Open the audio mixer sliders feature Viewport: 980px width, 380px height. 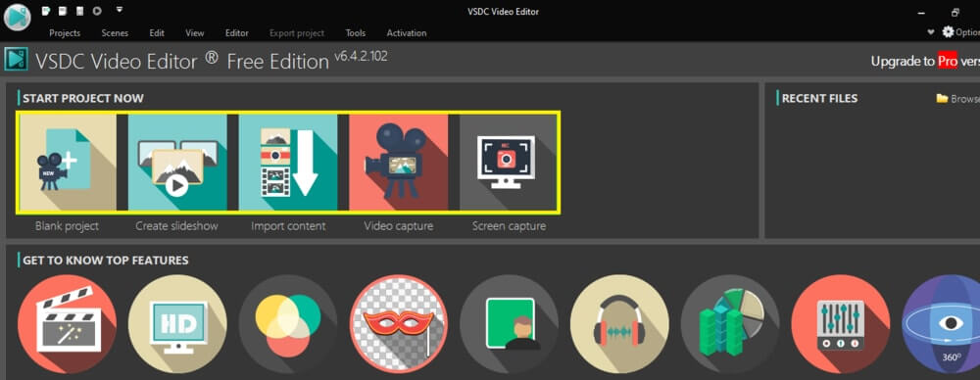point(841,324)
